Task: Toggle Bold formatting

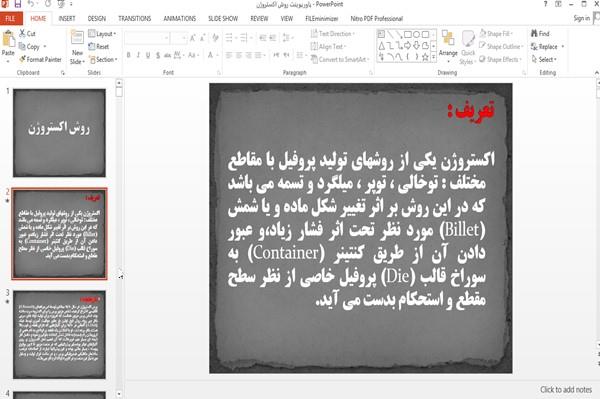Action: (129, 55)
